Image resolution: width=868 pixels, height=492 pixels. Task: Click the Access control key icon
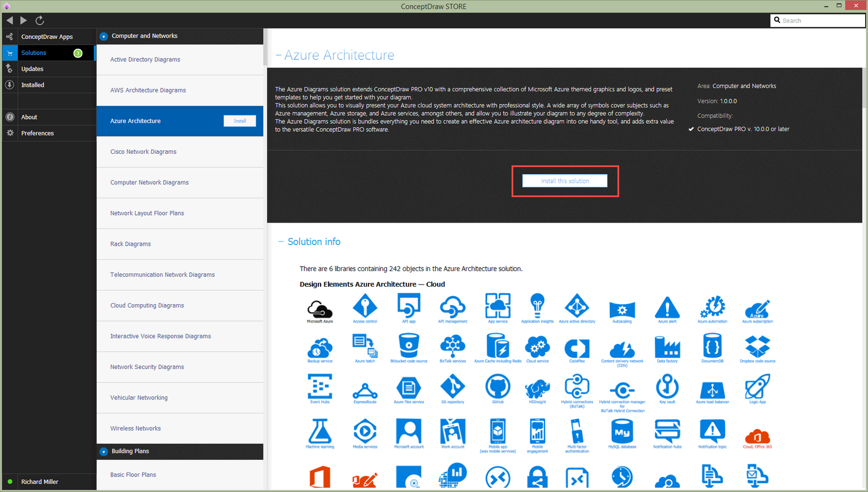click(x=365, y=305)
